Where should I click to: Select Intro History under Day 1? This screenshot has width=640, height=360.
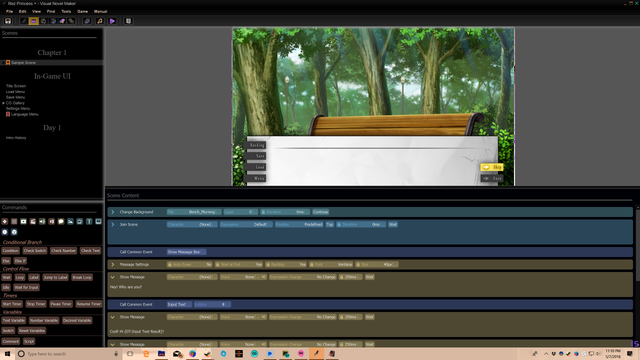pos(16,138)
